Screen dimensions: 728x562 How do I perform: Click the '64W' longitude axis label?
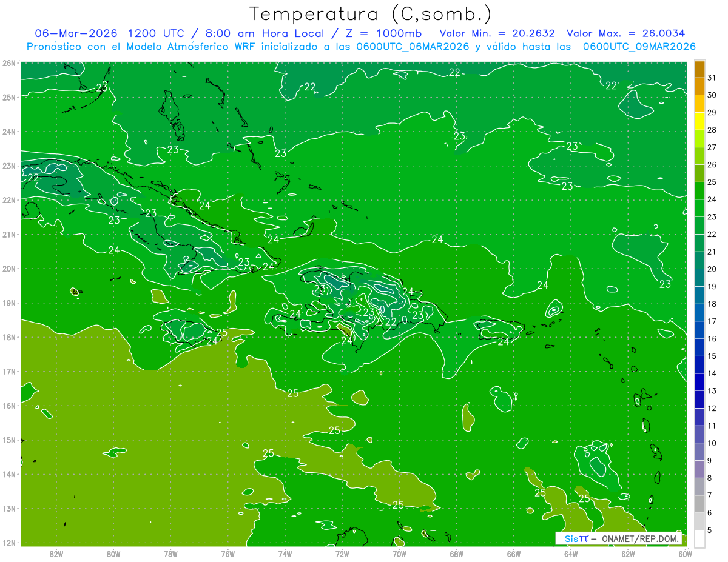571,554
